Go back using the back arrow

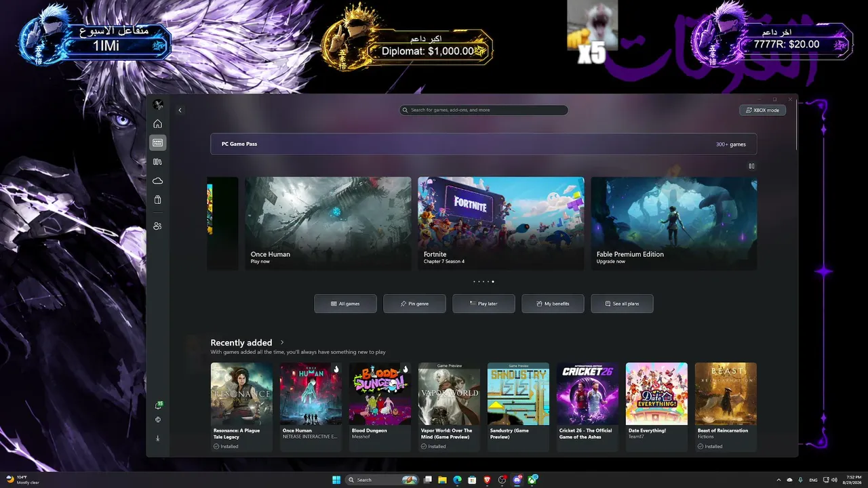point(180,110)
